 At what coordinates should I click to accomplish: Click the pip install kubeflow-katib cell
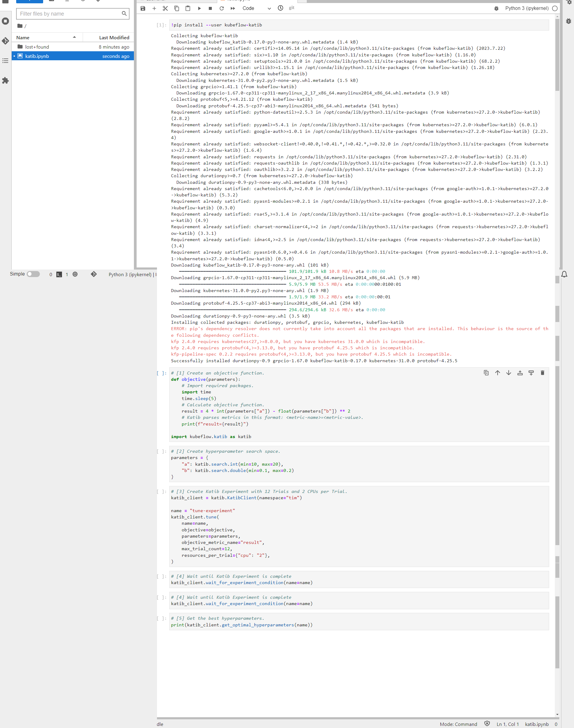coord(359,25)
